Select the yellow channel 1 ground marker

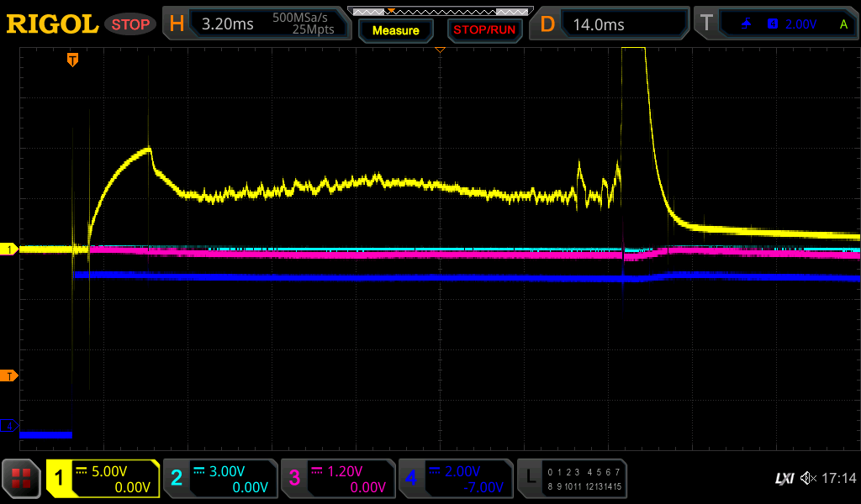(x=10, y=249)
